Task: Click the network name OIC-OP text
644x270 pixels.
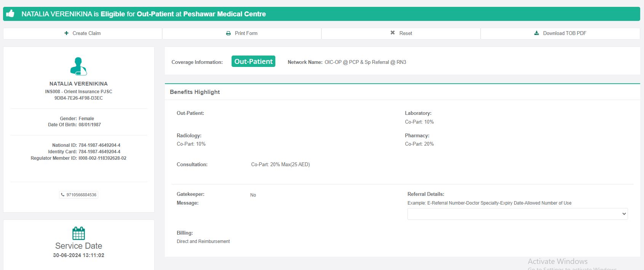Action: pyautogui.click(x=365, y=62)
